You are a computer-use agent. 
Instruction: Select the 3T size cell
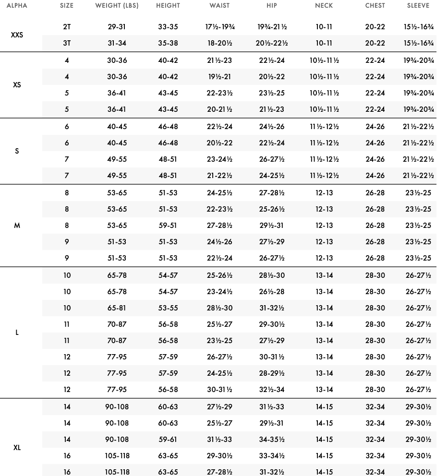click(67, 43)
